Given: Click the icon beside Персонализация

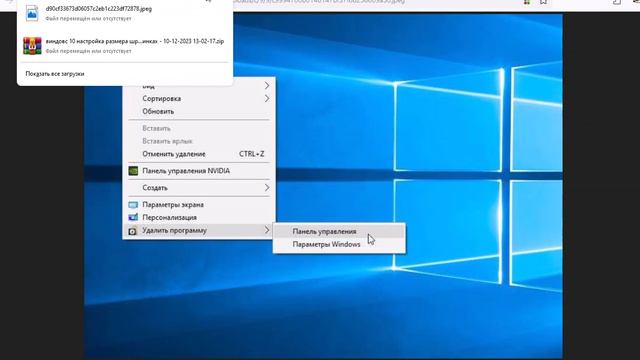Looking at the screenshot, I should coord(133,218).
